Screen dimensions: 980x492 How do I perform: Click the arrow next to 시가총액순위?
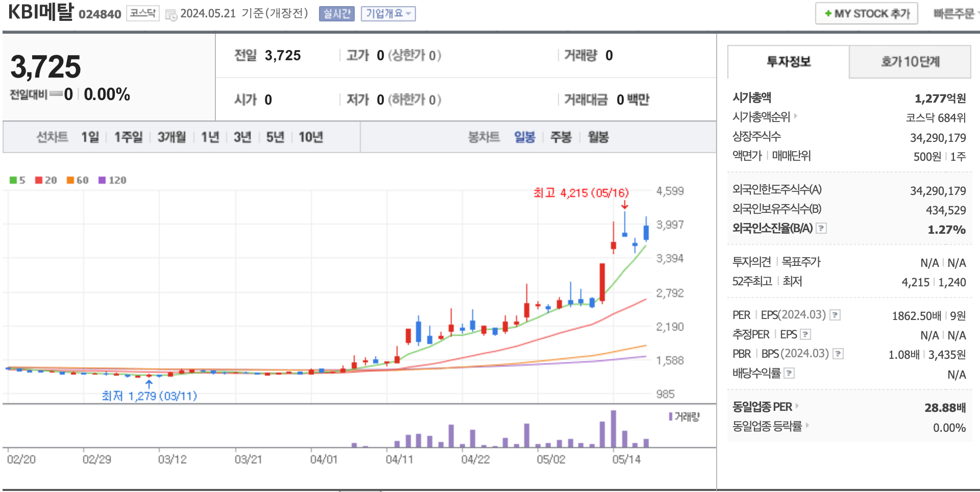pos(795,116)
